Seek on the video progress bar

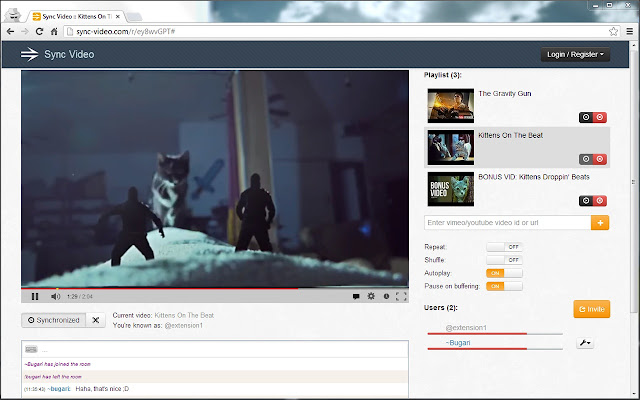tap(215, 288)
